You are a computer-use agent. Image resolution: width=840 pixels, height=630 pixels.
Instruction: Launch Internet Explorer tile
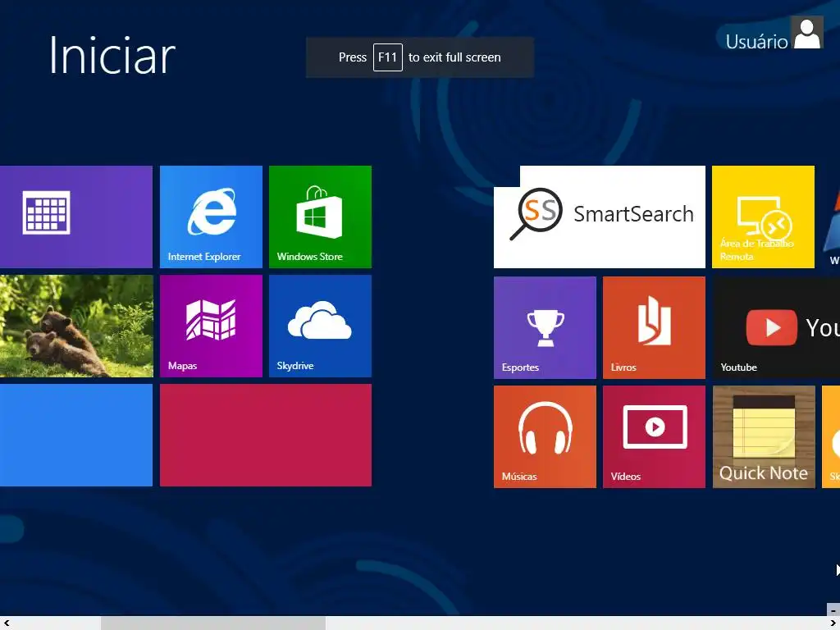[x=211, y=217]
